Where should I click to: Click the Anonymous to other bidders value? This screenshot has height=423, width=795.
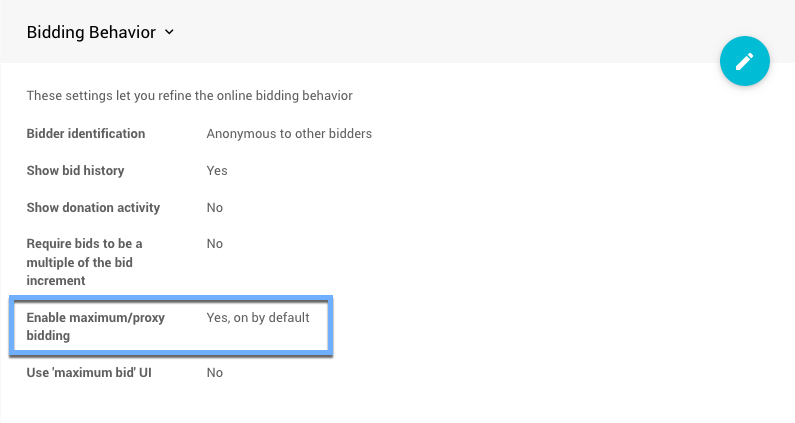(x=289, y=133)
